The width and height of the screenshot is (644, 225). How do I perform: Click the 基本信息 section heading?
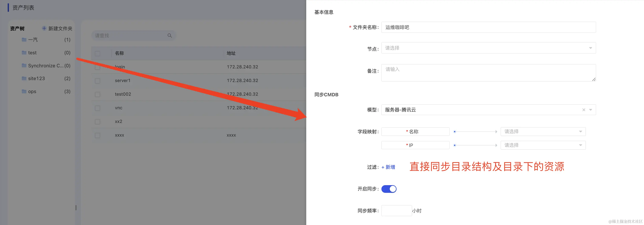tap(324, 12)
